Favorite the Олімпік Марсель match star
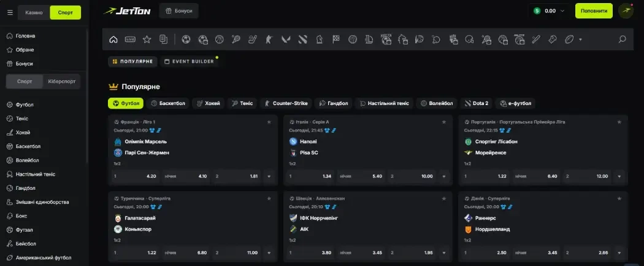 269,122
